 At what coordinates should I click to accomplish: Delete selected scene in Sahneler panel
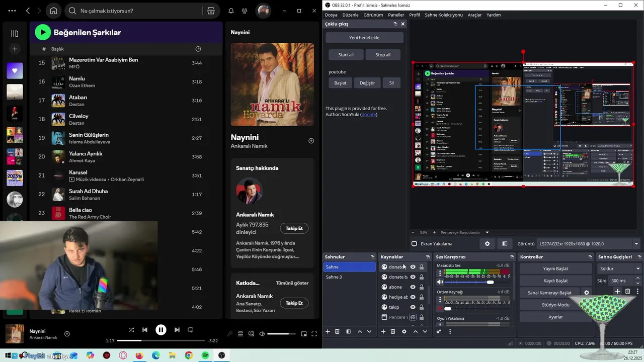(x=337, y=331)
